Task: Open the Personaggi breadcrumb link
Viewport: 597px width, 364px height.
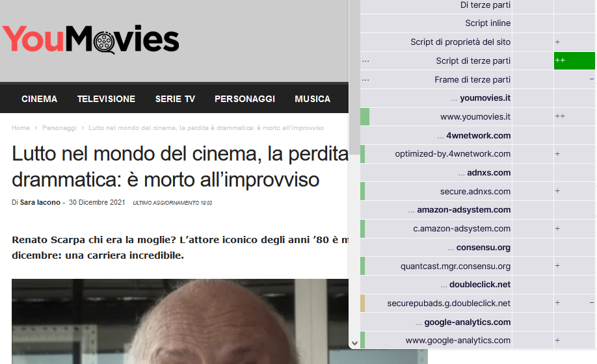Action: 59,128
